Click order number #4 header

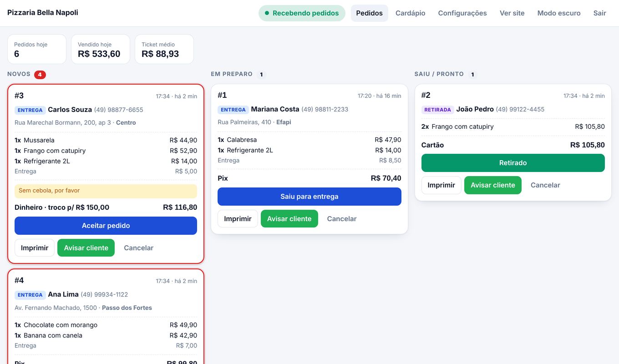[x=19, y=280]
